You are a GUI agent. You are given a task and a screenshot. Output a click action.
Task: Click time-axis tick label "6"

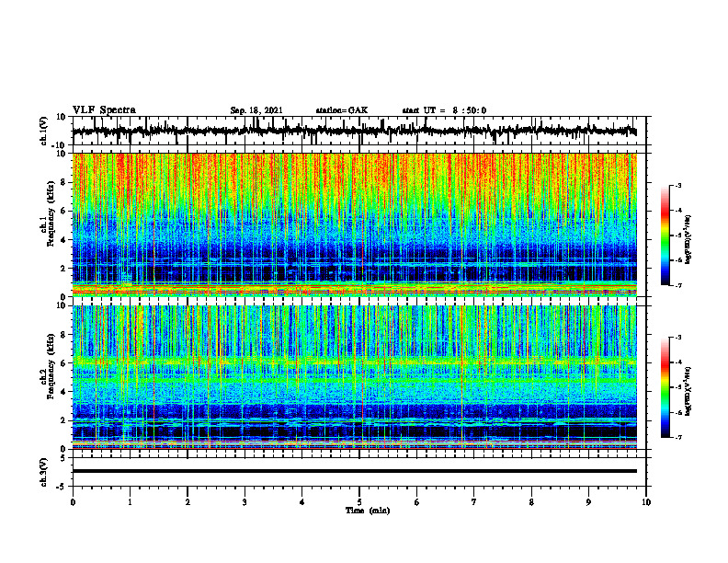[x=416, y=502]
